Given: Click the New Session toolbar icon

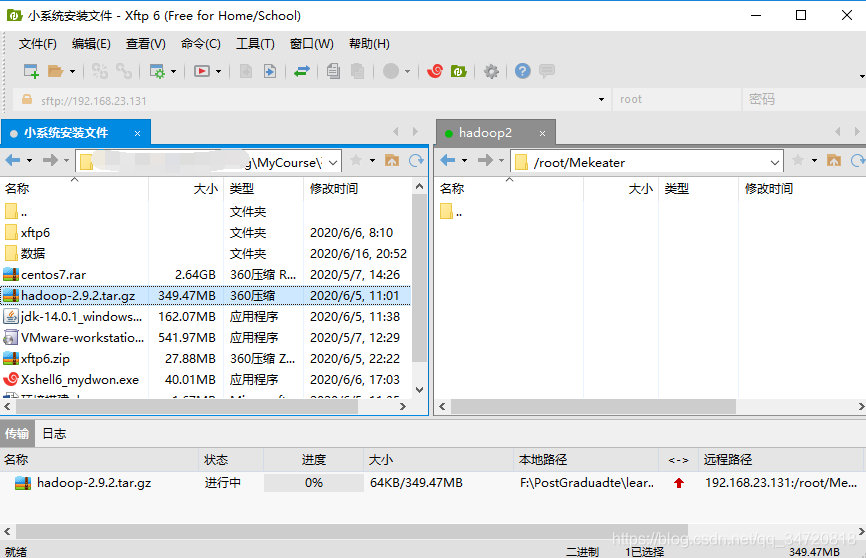Looking at the screenshot, I should point(31,71).
